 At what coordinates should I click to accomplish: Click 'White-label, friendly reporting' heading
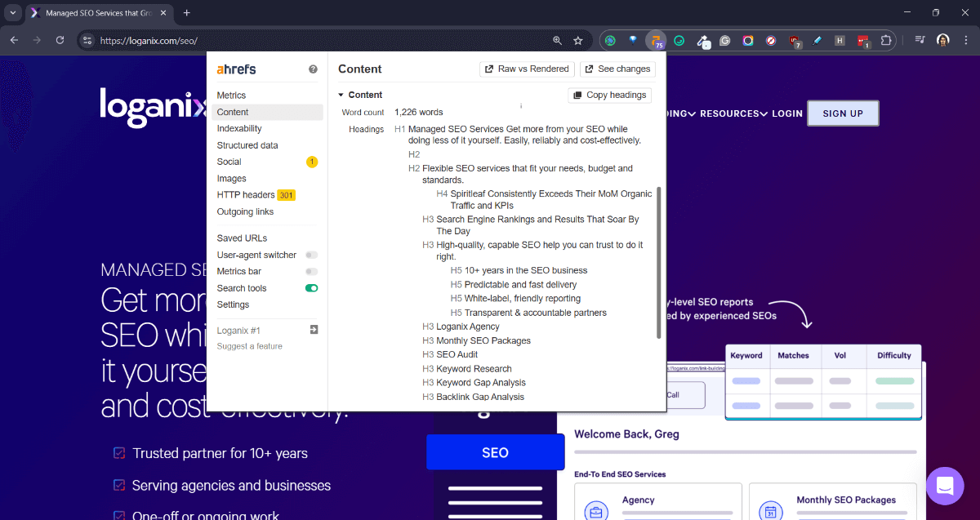click(523, 299)
